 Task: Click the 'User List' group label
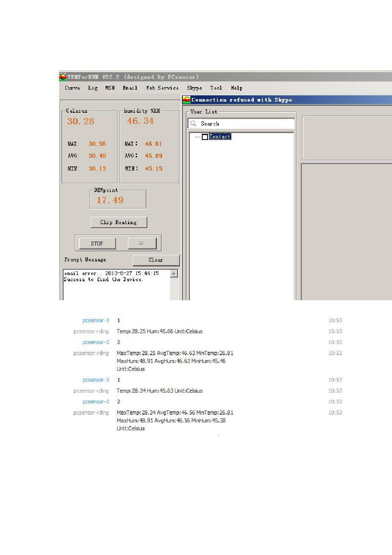pos(204,111)
